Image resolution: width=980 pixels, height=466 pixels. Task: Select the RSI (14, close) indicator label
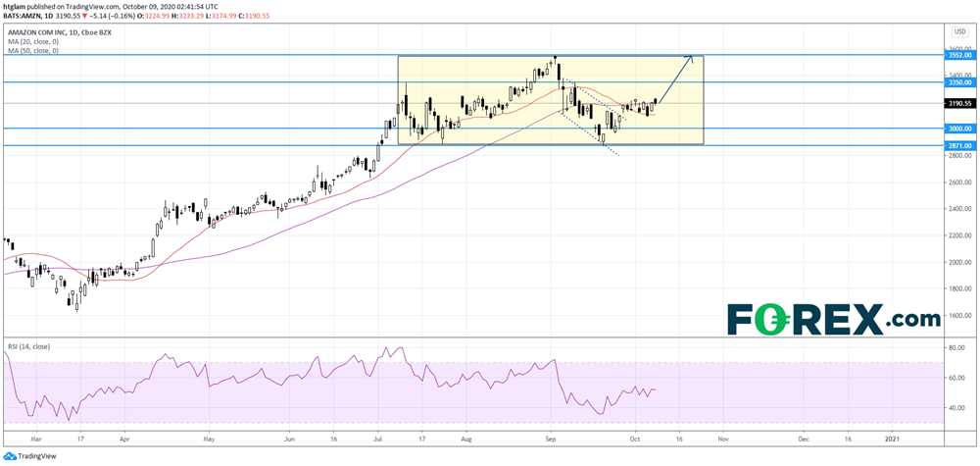coord(27,346)
